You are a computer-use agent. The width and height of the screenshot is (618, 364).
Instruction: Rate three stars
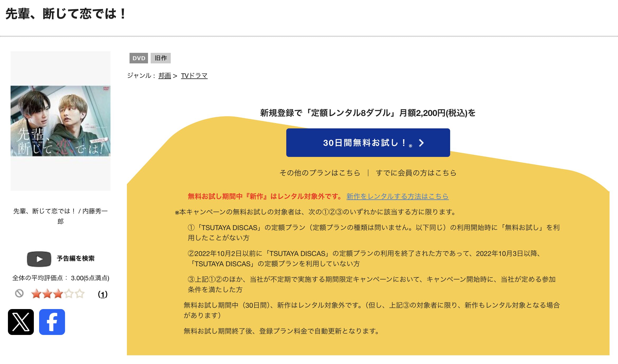(x=58, y=294)
